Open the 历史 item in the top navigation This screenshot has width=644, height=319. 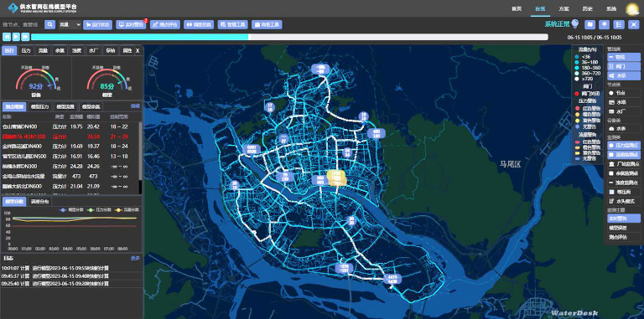pyautogui.click(x=587, y=8)
